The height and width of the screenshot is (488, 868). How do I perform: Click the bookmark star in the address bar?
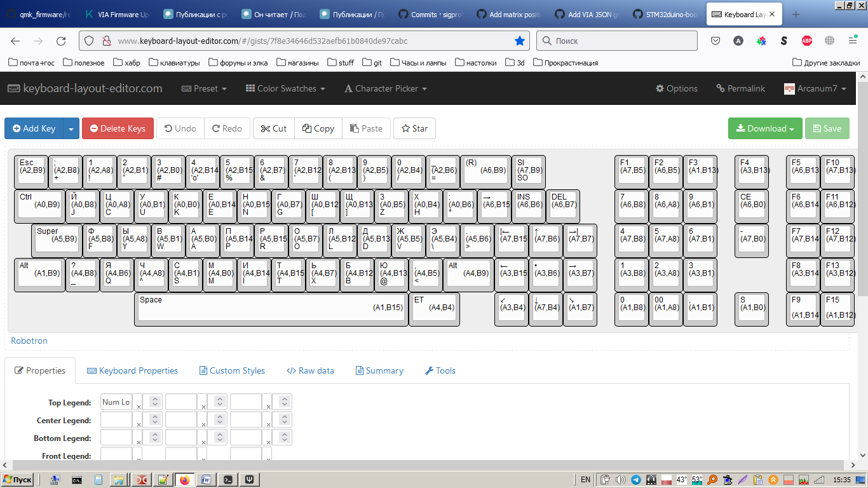tap(520, 41)
